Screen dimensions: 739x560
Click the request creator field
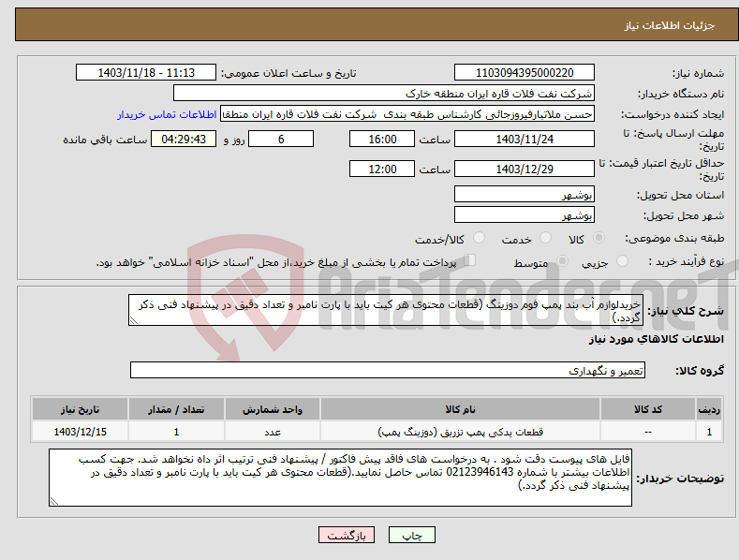[407, 114]
